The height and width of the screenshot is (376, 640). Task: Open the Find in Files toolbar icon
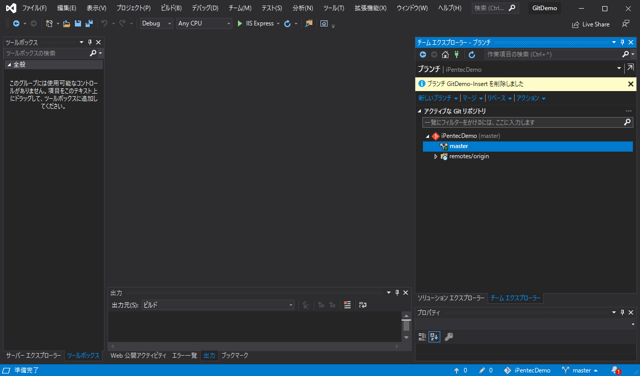click(309, 24)
